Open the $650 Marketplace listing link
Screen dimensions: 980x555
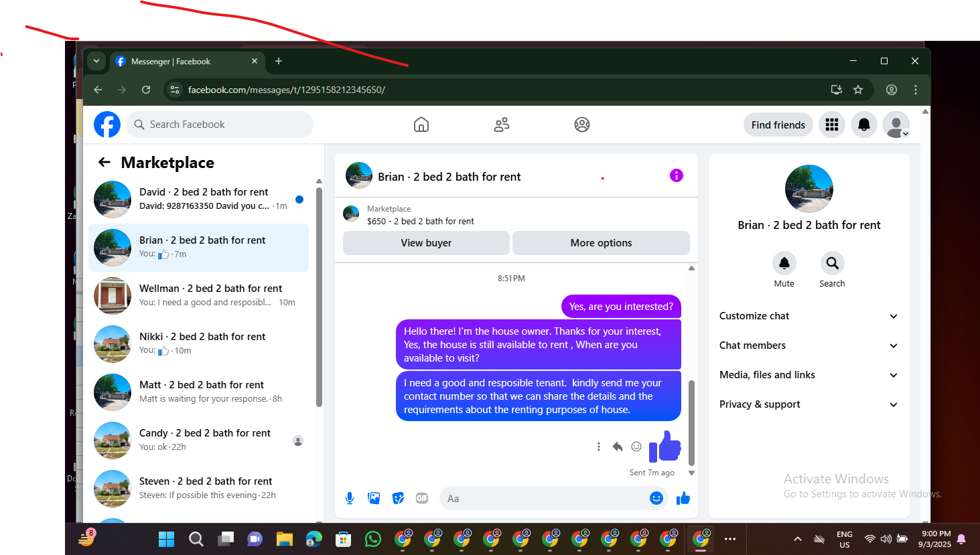coord(421,221)
